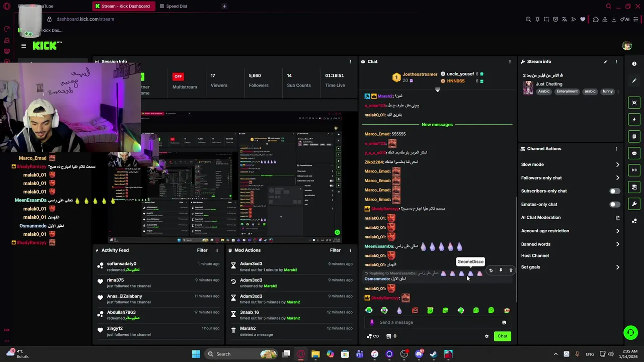This screenshot has width=644, height=362.
Task: Click the funny stream tag
Action: pos(608,92)
